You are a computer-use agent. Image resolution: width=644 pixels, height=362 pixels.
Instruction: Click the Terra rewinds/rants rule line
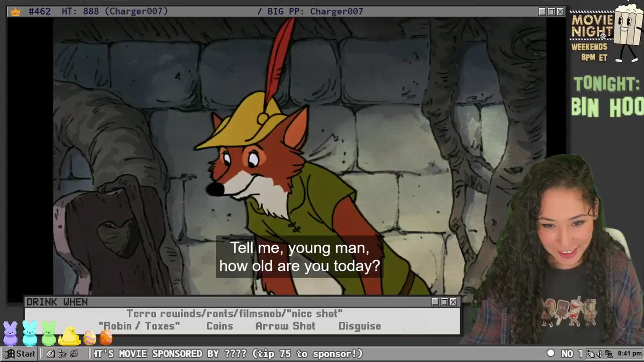point(234,313)
